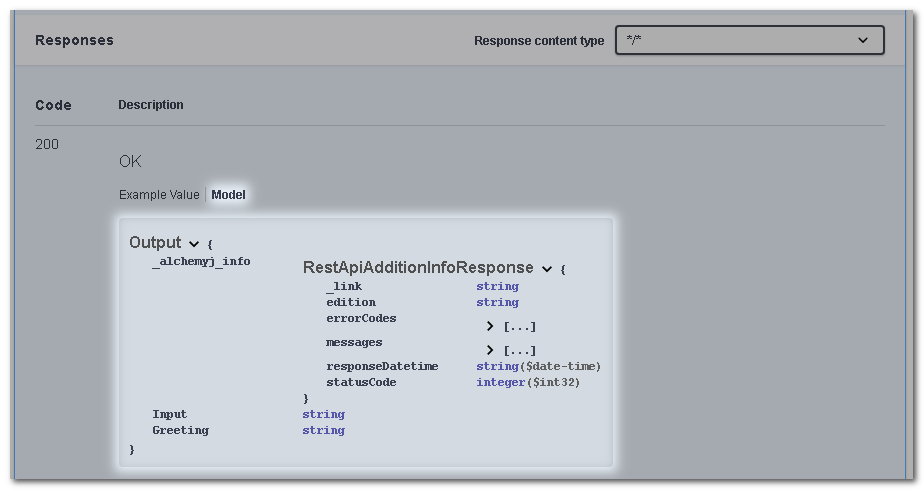
Task: Click the OK response description
Action: [130, 161]
